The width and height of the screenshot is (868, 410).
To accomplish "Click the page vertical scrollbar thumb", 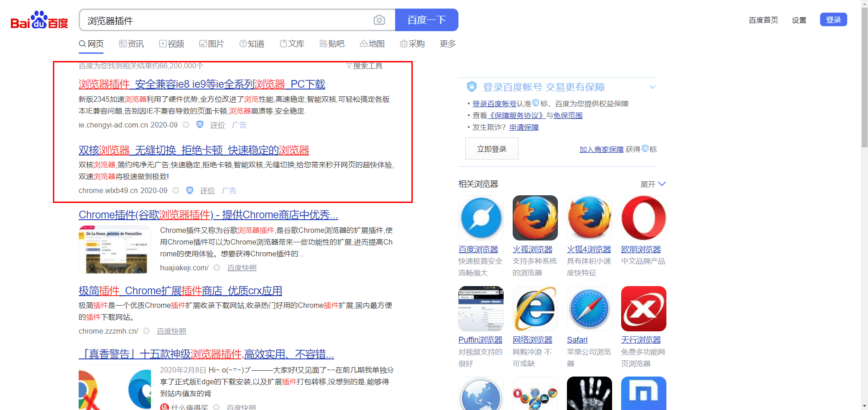I will pos(864,77).
